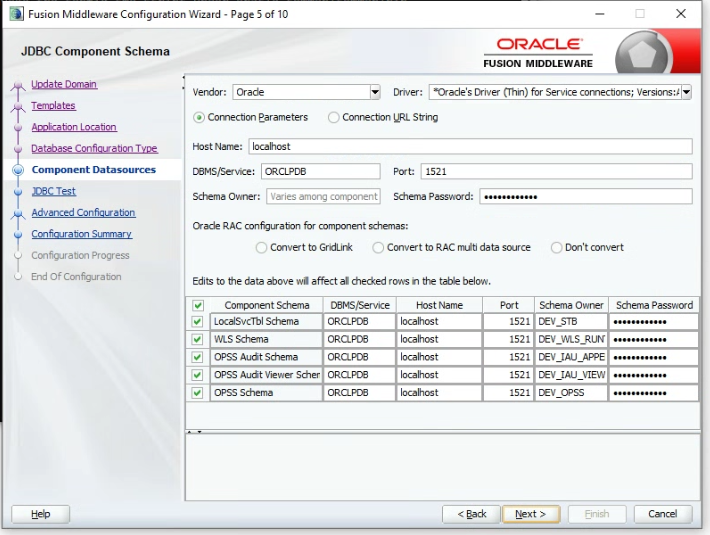Select Convert to RAC multi data source
710x535 pixels.
[378, 248]
